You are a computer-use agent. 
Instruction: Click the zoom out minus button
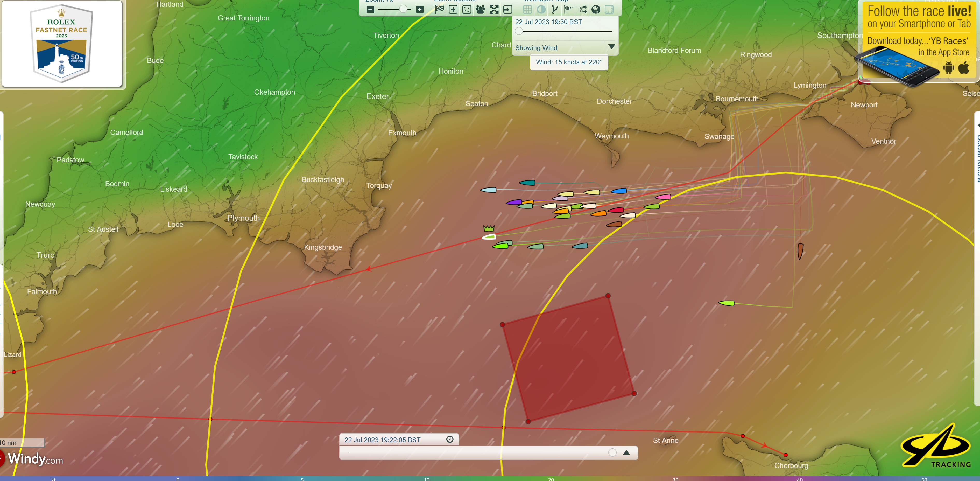[x=370, y=10]
